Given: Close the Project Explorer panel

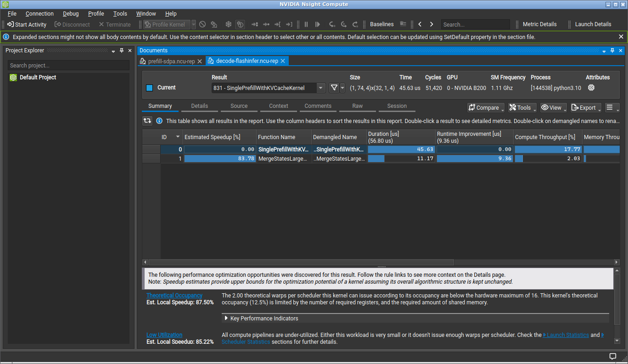Looking at the screenshot, I should (130, 50).
